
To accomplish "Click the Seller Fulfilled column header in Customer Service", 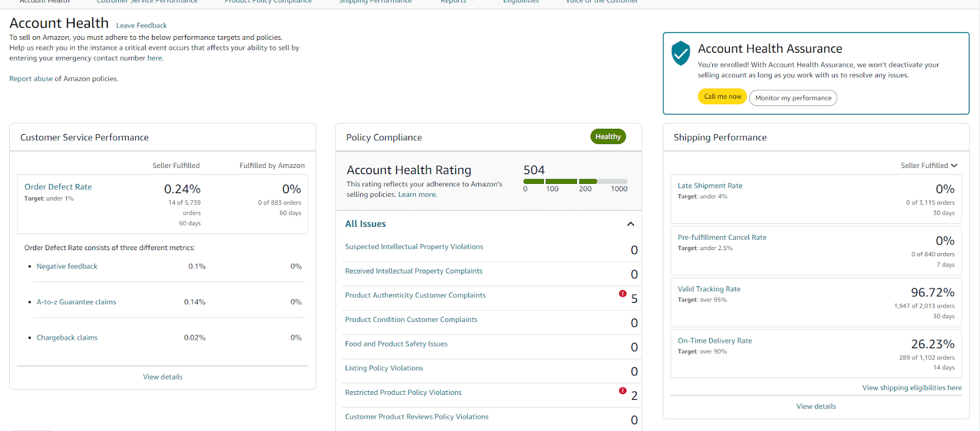I will [176, 166].
